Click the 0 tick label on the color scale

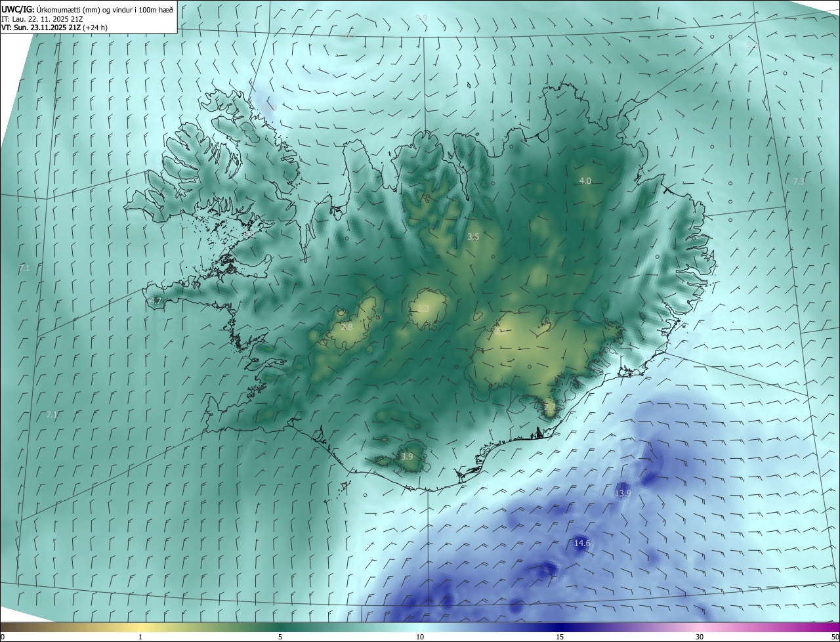point(2,637)
